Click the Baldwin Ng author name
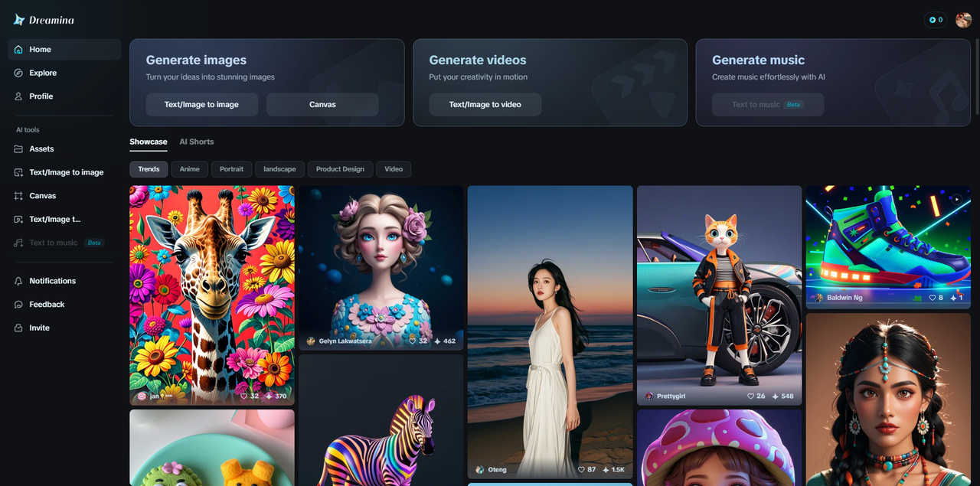 [x=844, y=298]
